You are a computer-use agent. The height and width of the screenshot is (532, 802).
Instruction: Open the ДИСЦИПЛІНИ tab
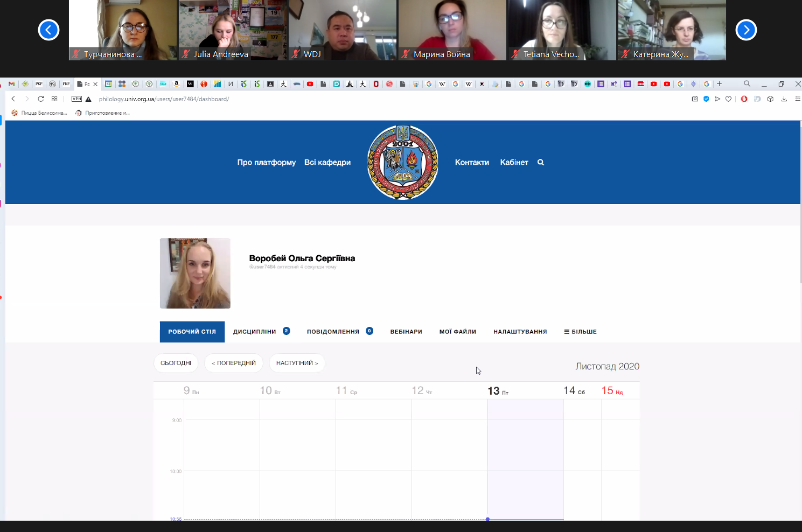pyautogui.click(x=254, y=332)
